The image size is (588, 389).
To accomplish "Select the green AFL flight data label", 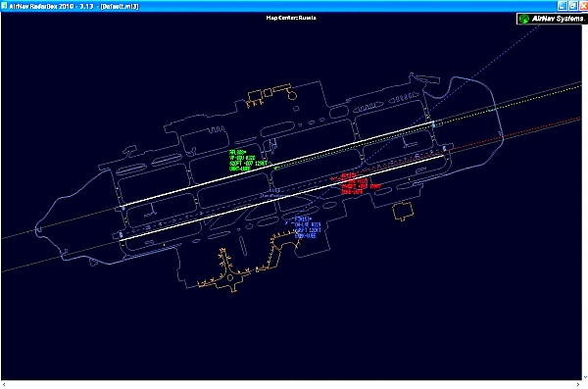I will (x=248, y=161).
